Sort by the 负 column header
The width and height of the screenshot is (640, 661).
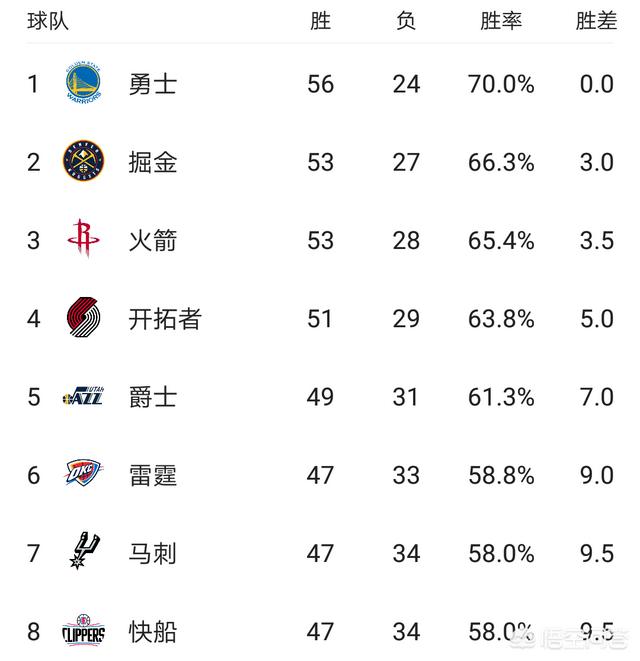[406, 22]
